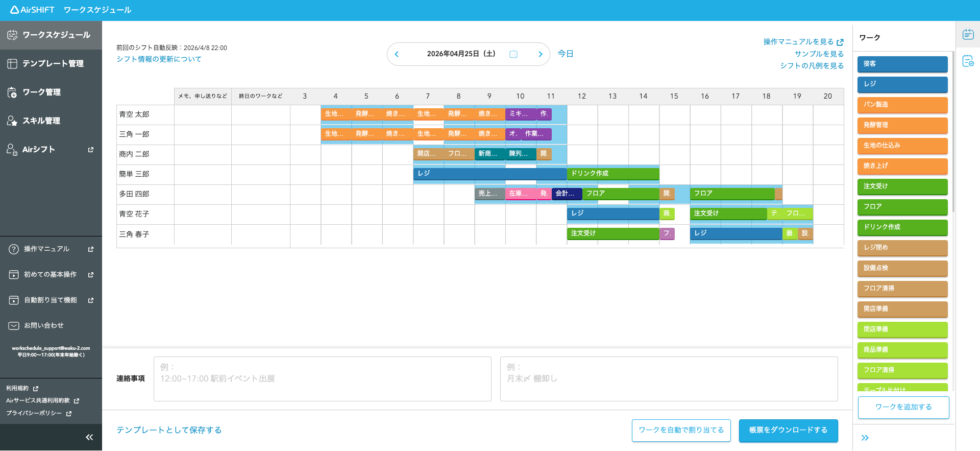Open the calendar date picker
The width and height of the screenshot is (980, 451).
pyautogui.click(x=513, y=54)
